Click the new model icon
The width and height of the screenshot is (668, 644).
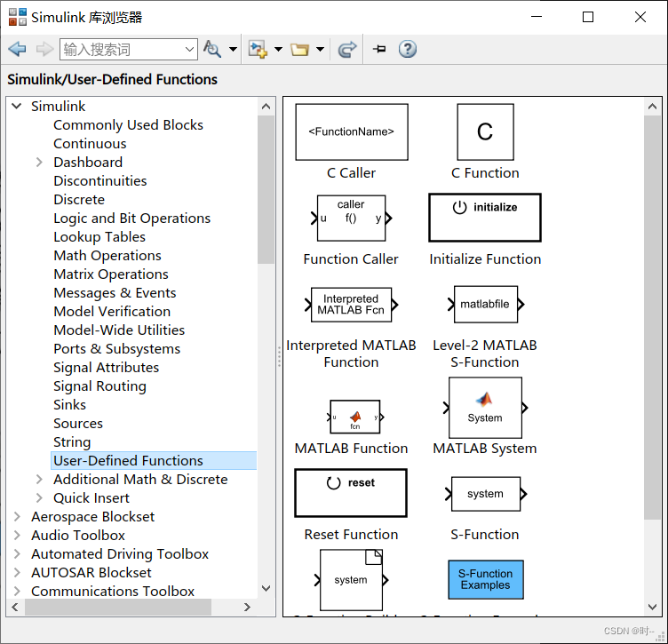(x=258, y=49)
